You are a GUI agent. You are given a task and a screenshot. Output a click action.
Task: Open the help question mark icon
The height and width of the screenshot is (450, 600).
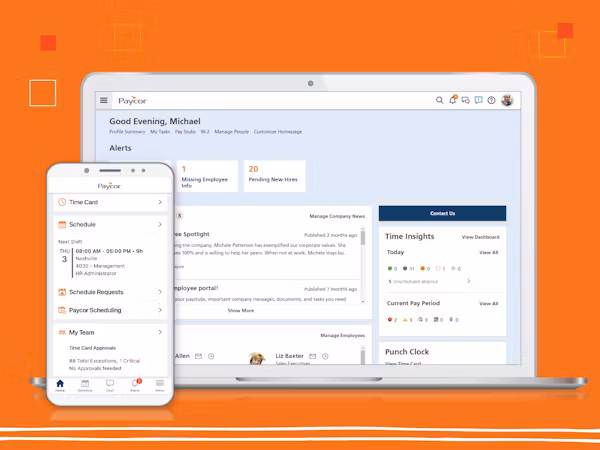(x=491, y=100)
